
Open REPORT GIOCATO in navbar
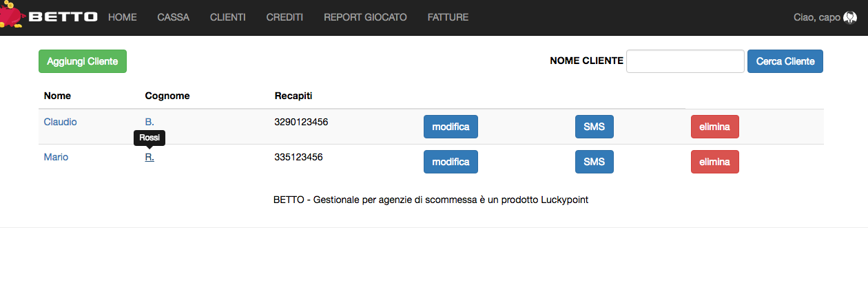pyautogui.click(x=365, y=17)
